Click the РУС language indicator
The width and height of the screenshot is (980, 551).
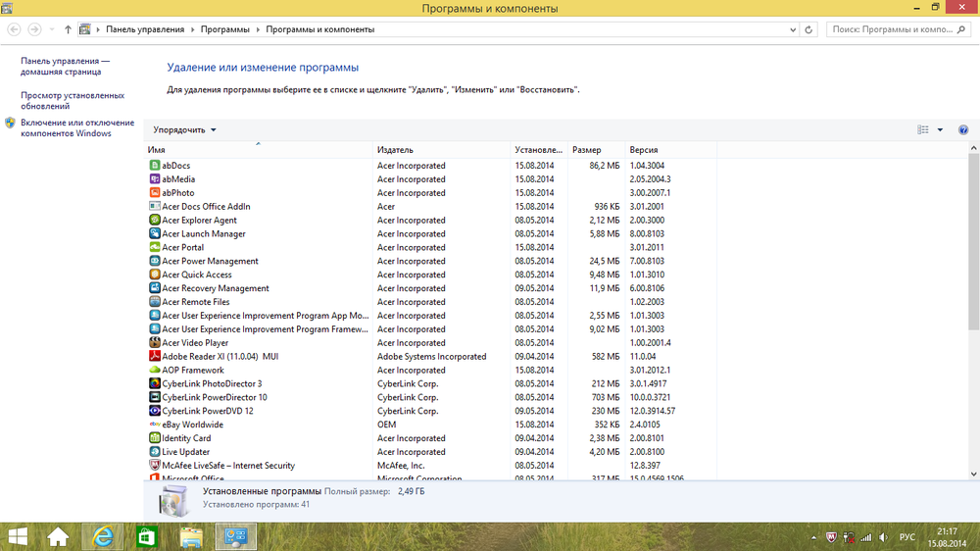click(906, 537)
